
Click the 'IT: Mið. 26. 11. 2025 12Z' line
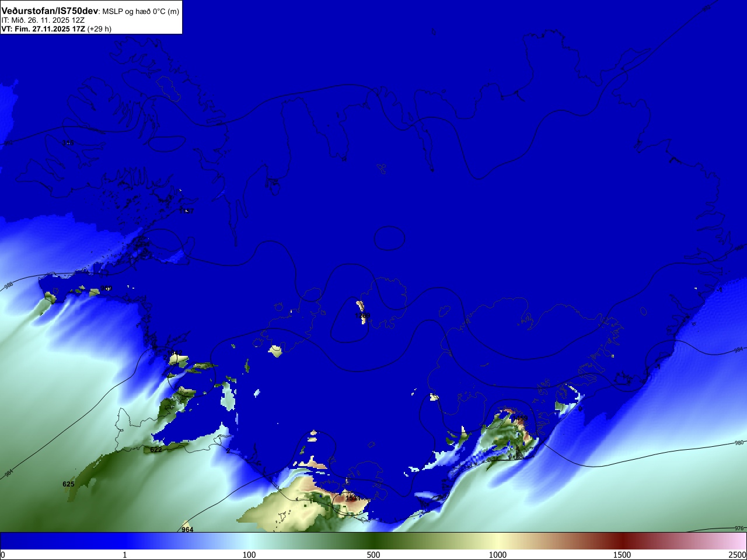click(43, 20)
